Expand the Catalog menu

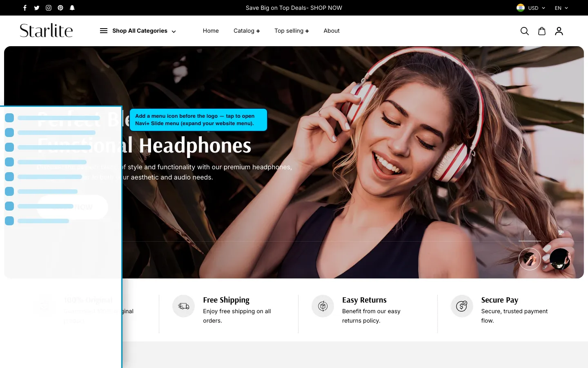[x=247, y=31]
